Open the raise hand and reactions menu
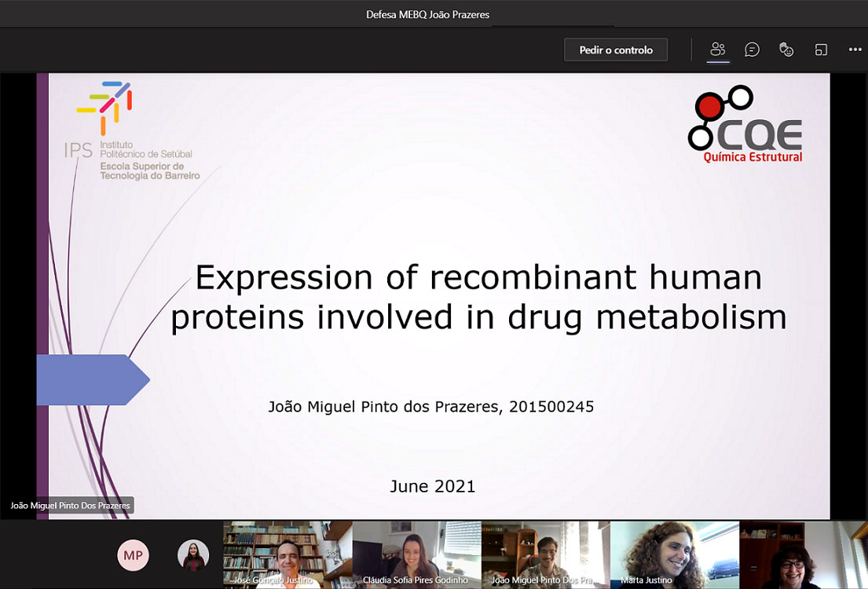Image resolution: width=868 pixels, height=589 pixels. click(786, 49)
